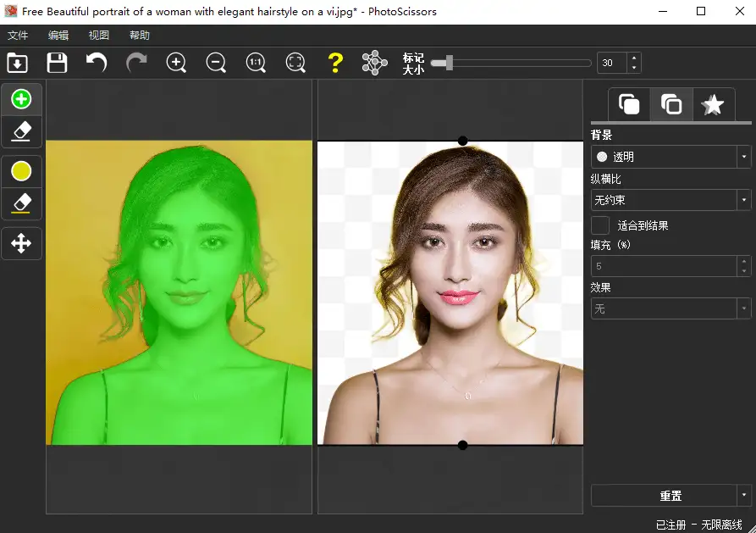The width and height of the screenshot is (756, 533).
Task: Click the zoom out magnifier icon
Action: click(x=216, y=63)
